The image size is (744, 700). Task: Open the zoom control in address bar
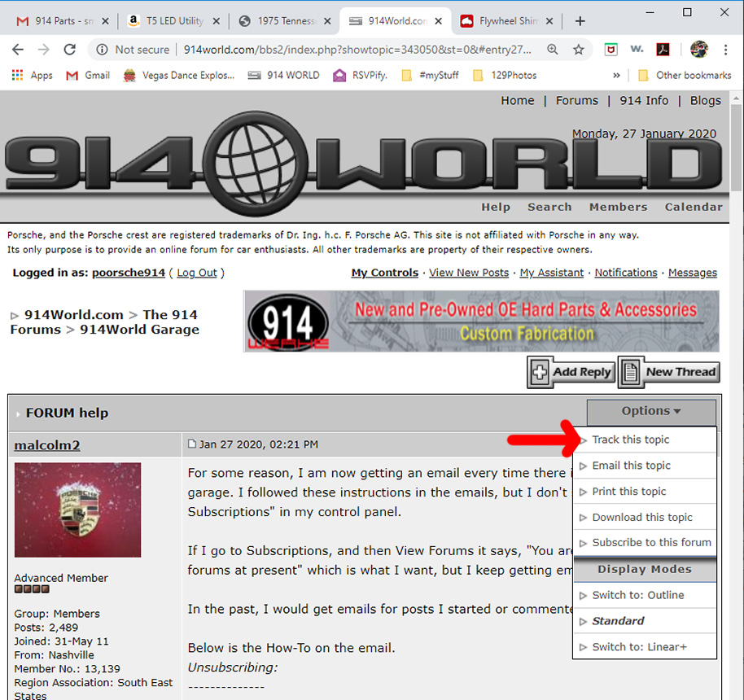553,50
